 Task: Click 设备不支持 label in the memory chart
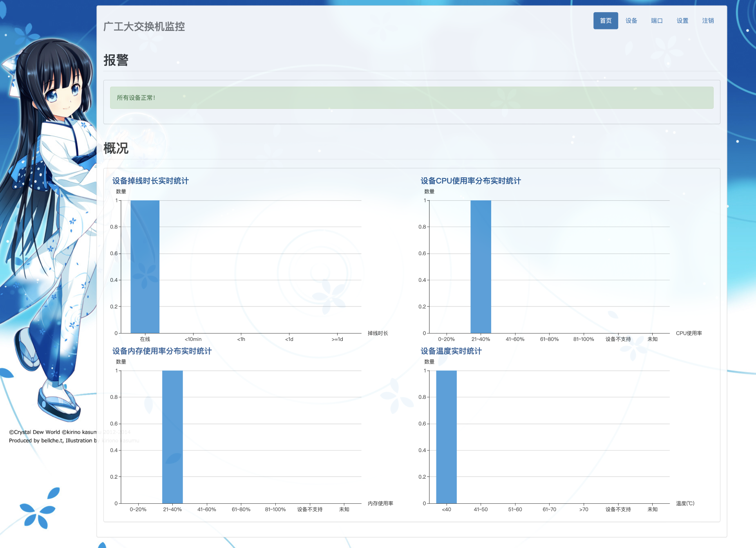pos(310,510)
